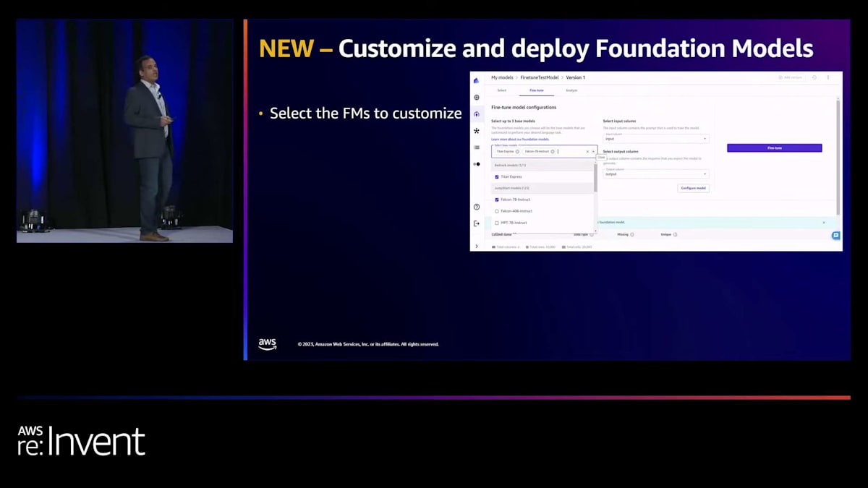868x488 pixels.
Task: Open the three-dot more options menu
Action: click(828, 77)
